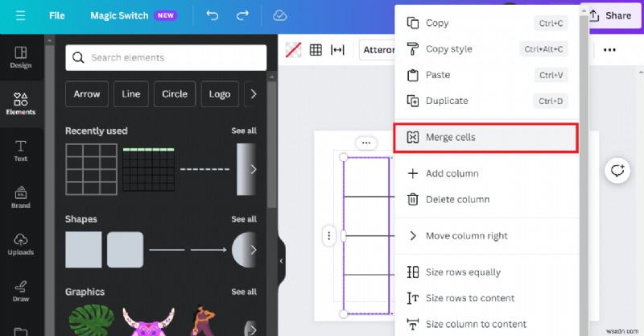Insert the dashed line element

[x=205, y=169]
